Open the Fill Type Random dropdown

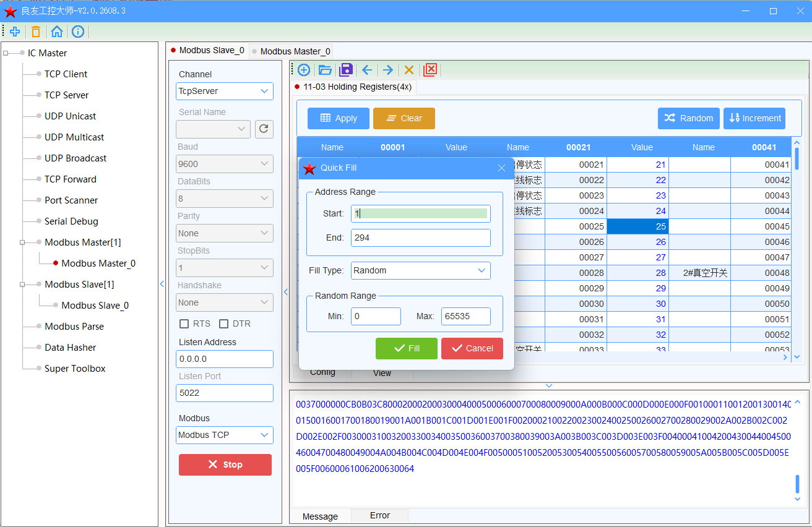click(x=421, y=270)
